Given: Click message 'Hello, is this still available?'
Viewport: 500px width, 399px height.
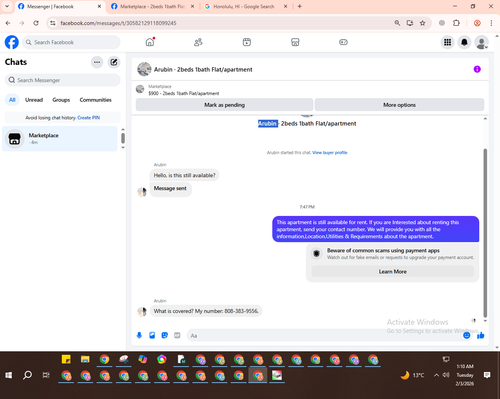Looking at the screenshot, I should [x=184, y=175].
